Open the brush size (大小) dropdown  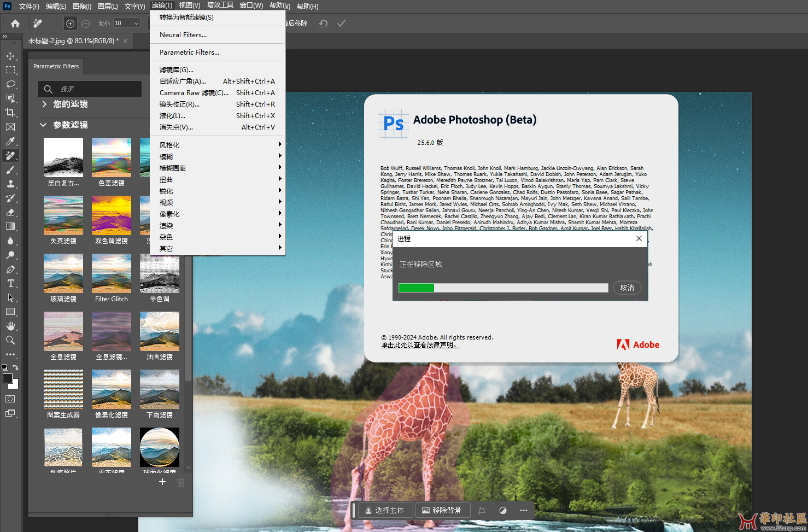(x=136, y=23)
